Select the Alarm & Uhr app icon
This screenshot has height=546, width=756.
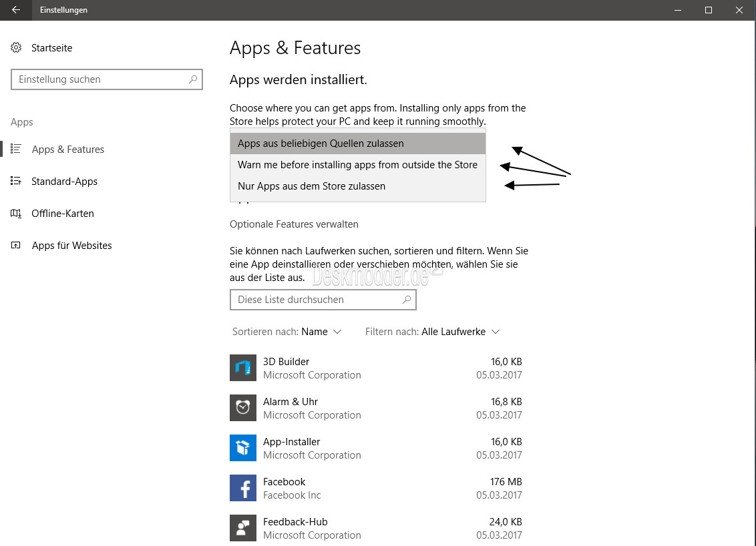click(x=243, y=408)
